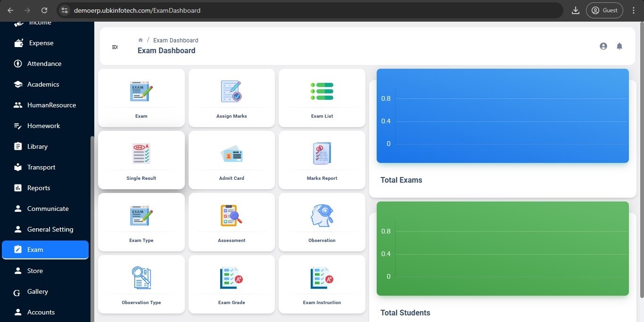Click the browser address bar URL
Screen dimensions: 644x322
[137, 10]
